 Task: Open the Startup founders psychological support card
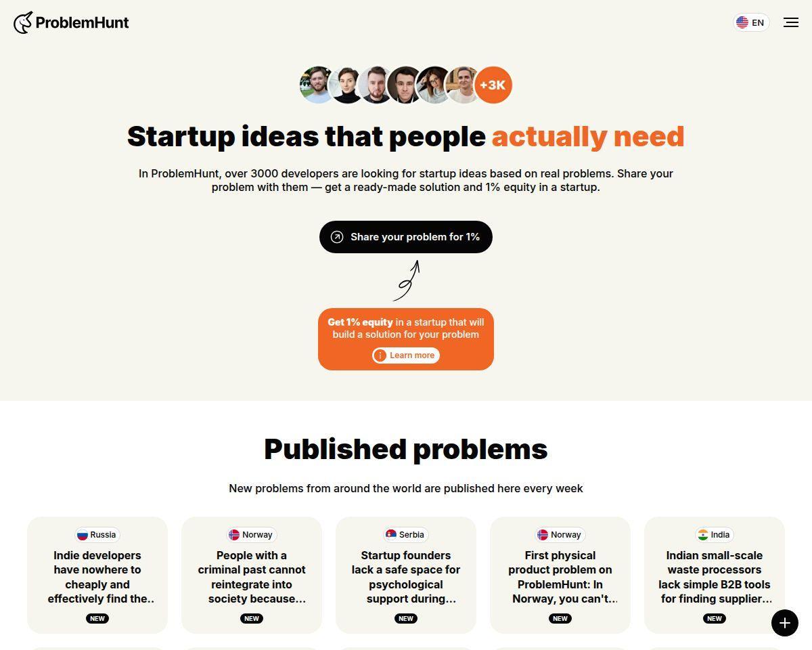click(x=406, y=576)
